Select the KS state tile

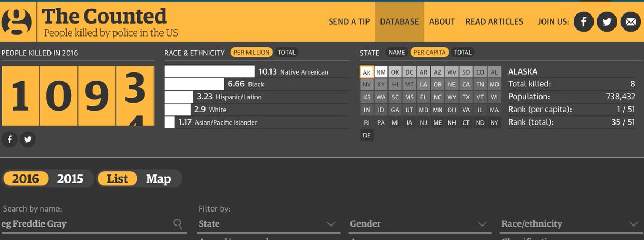click(367, 97)
